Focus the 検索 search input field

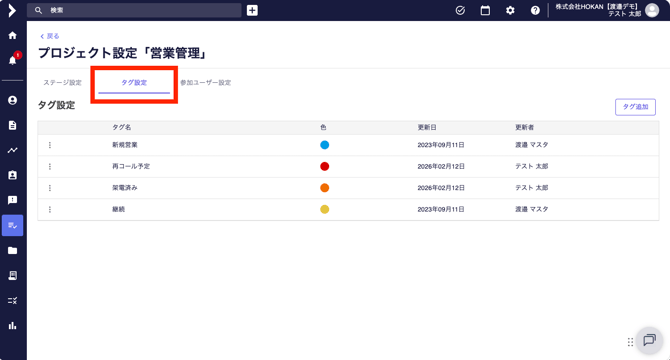pyautogui.click(x=134, y=10)
